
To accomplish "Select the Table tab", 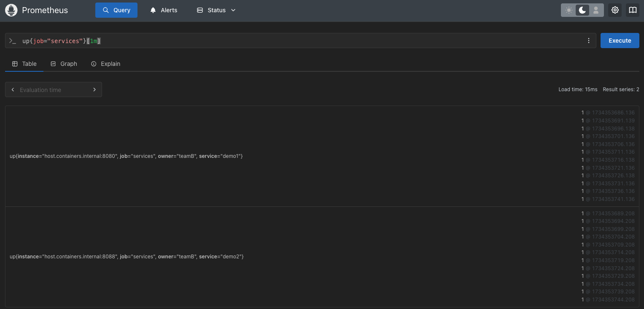I will pos(24,64).
